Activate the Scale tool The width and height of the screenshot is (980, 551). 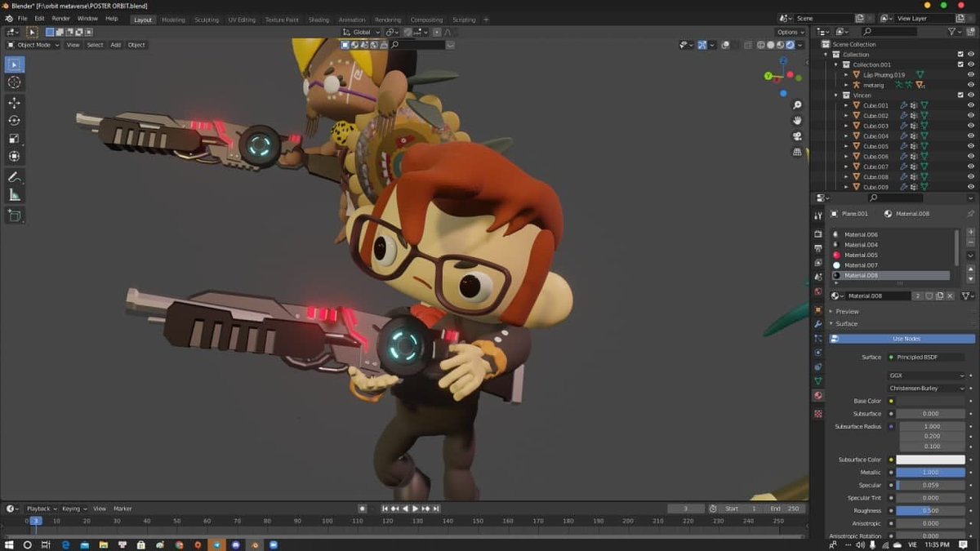click(x=15, y=139)
